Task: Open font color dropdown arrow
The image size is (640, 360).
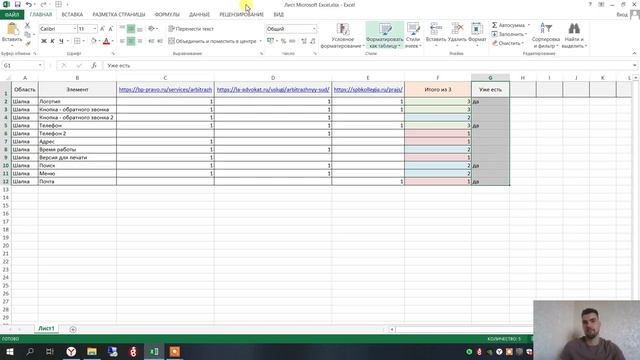Action: [x=113, y=41]
